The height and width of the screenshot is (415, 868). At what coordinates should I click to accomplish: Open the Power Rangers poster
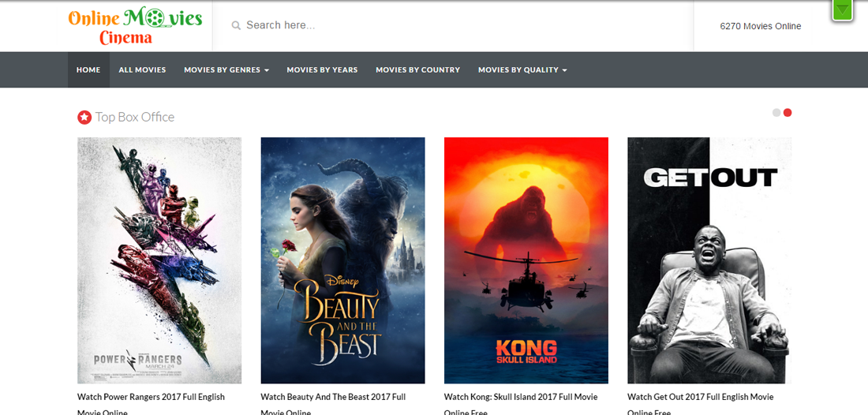[x=159, y=260]
